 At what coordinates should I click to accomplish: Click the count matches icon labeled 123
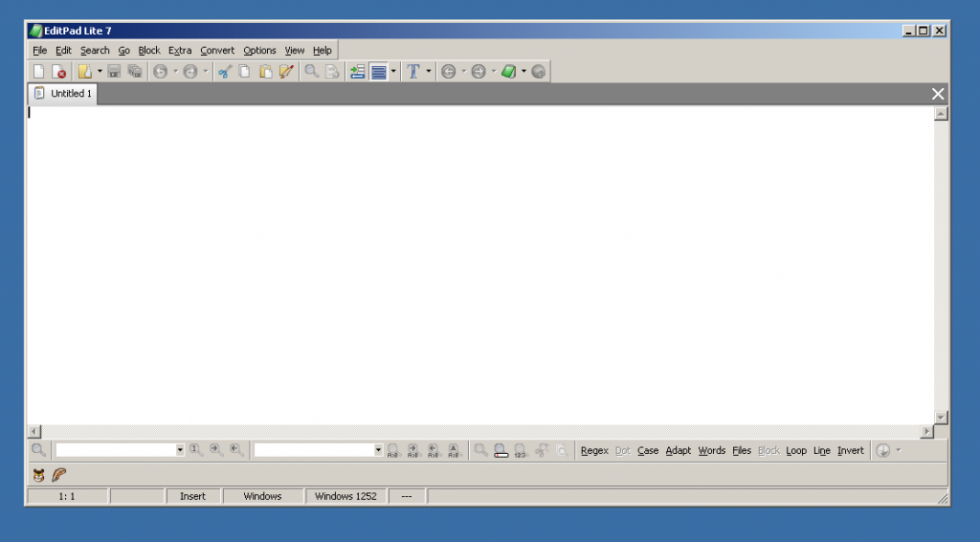[x=521, y=451]
